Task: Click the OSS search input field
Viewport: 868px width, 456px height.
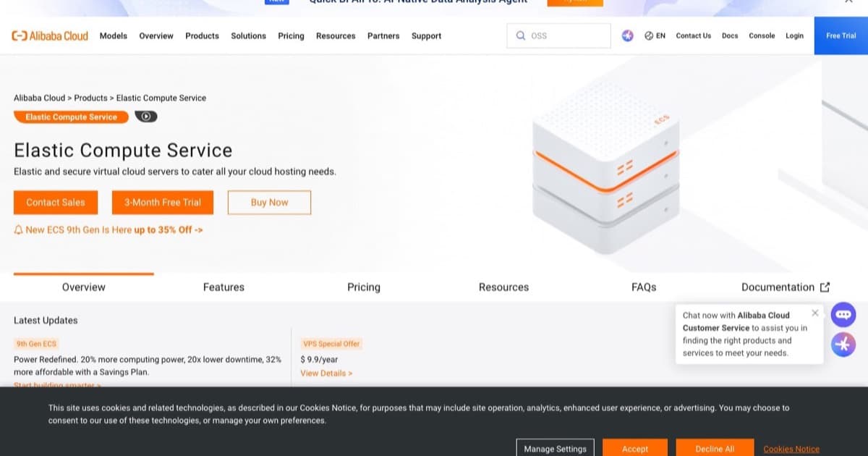Action: tap(558, 35)
